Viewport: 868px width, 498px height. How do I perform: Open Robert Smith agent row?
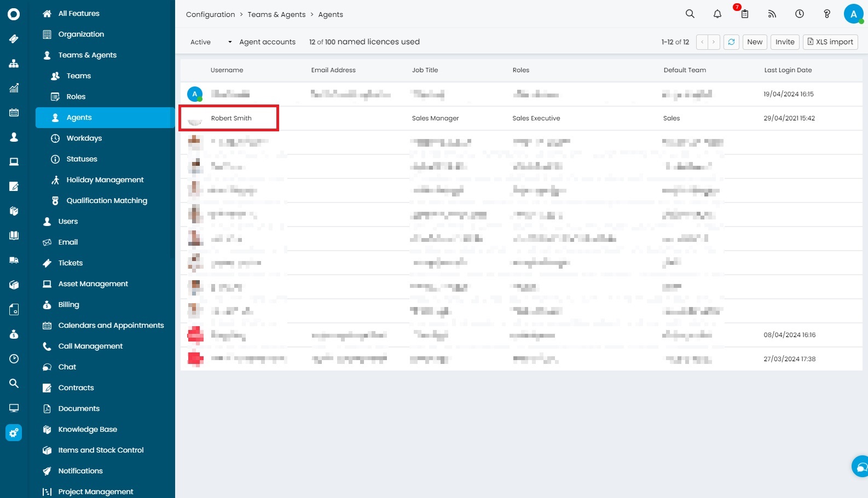(231, 118)
